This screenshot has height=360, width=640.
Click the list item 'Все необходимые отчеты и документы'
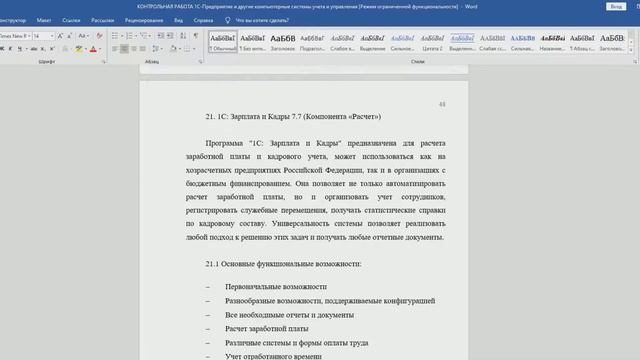289,315
